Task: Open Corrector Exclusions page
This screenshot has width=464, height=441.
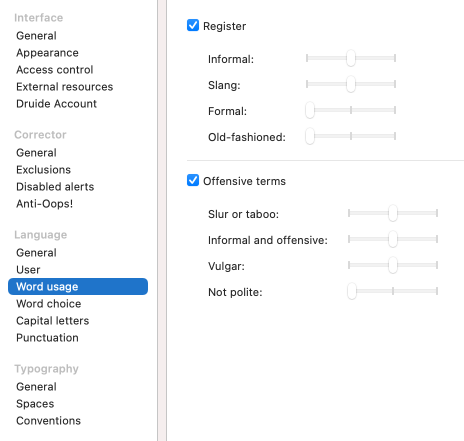Action: point(44,170)
